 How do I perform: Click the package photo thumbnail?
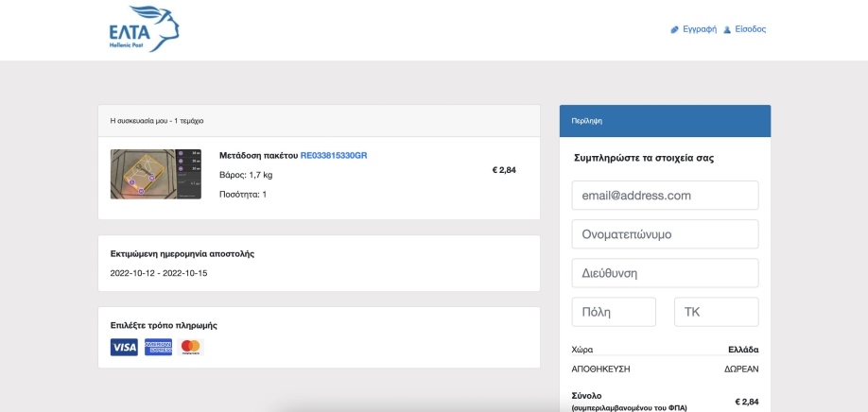(x=155, y=174)
